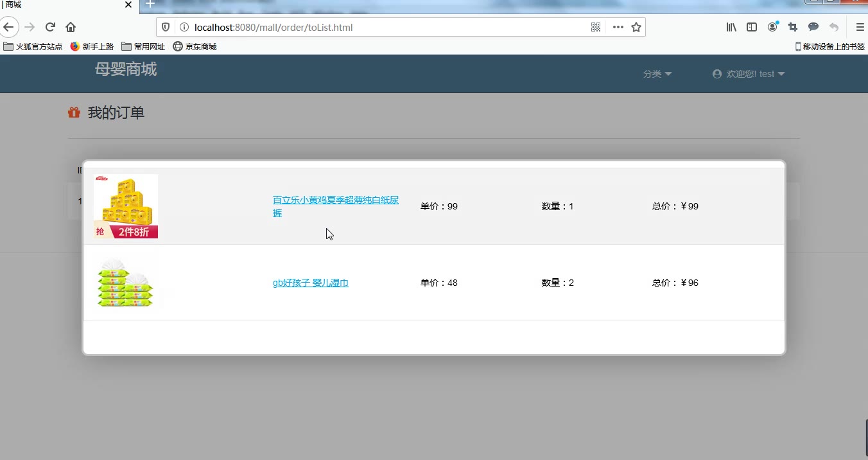Toggle the Firefox sidebar
The height and width of the screenshot is (460, 868).
pyautogui.click(x=752, y=27)
